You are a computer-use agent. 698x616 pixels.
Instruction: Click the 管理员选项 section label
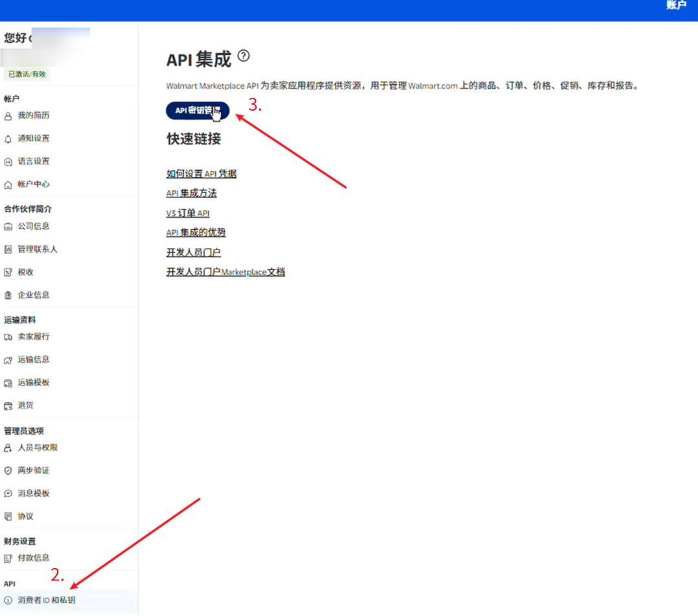[x=24, y=431]
